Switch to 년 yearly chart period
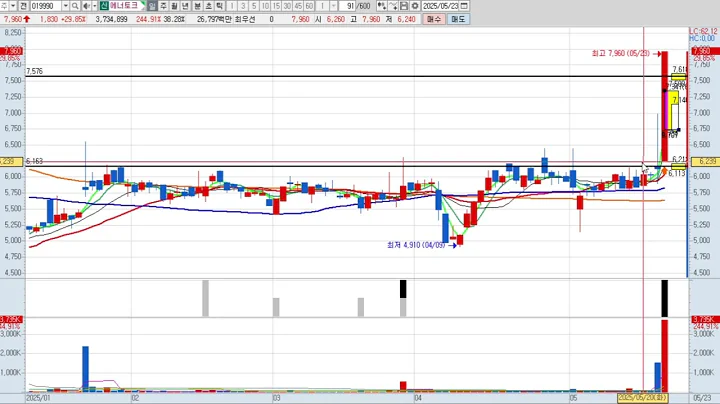Image resolution: width=720 pixels, height=404 pixels. point(186,6)
